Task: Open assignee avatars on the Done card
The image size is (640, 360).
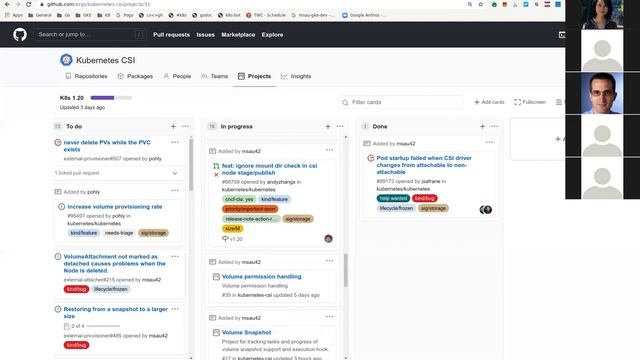Action: [486, 210]
